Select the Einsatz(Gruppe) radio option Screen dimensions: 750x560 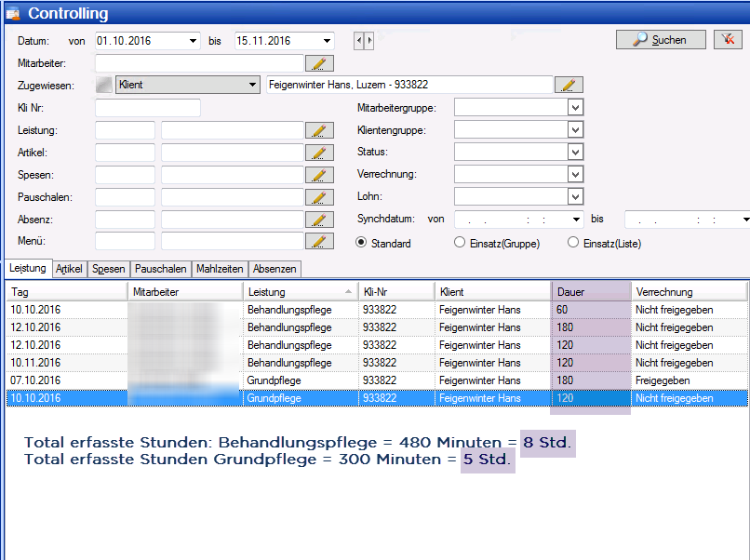point(459,243)
